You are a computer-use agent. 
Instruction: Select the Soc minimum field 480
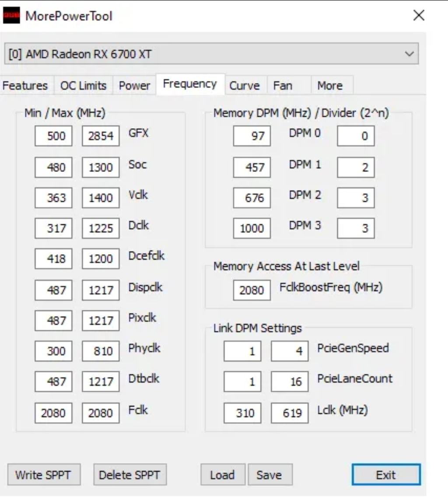coord(53,167)
